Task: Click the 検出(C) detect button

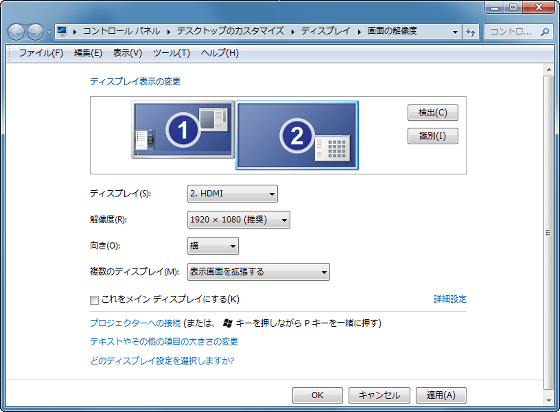Action: click(x=432, y=113)
